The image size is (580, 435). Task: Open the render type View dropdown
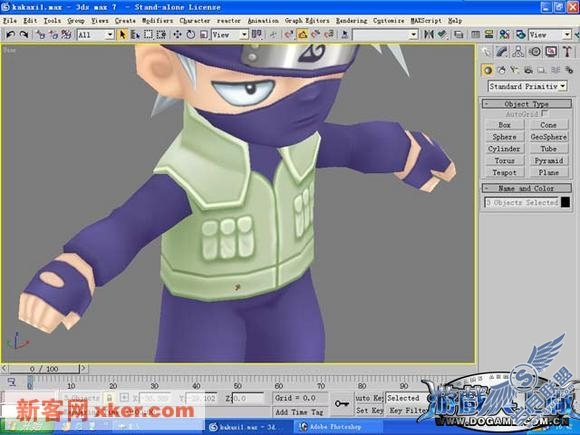[550, 35]
